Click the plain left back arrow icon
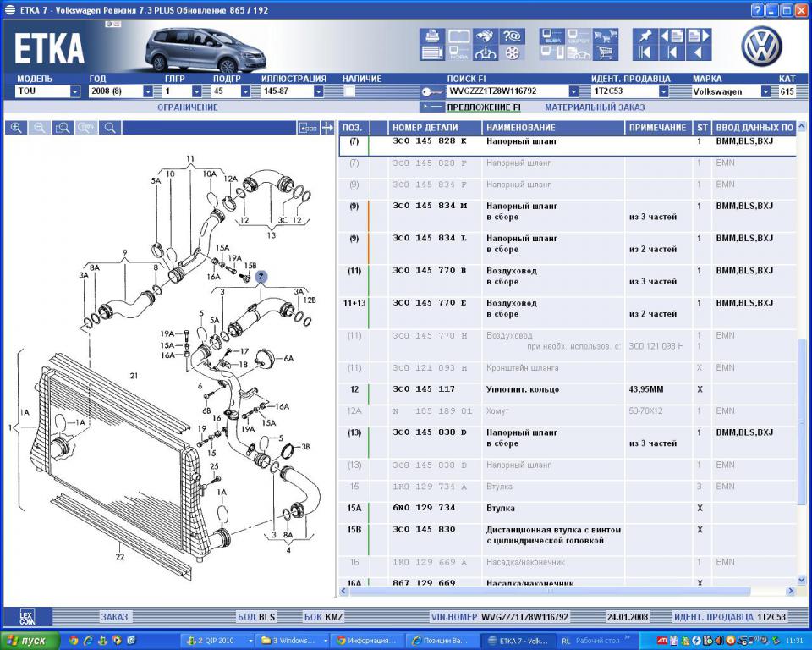 698,52
